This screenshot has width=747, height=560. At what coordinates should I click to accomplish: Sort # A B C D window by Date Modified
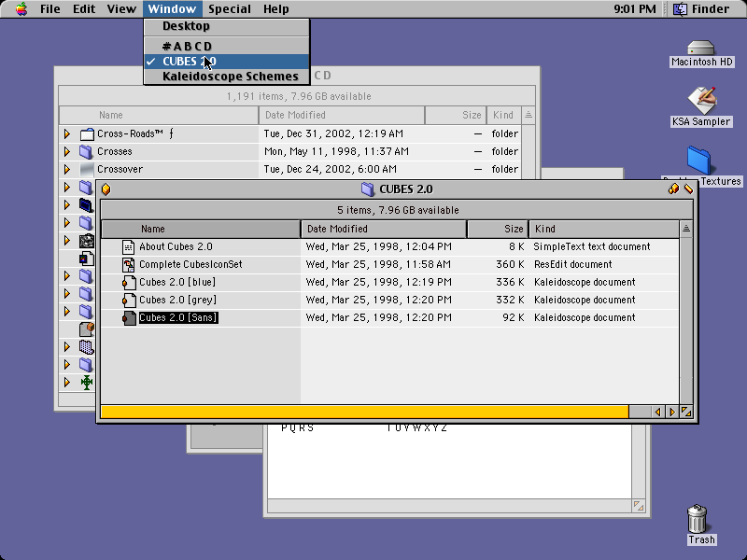[x=342, y=115]
